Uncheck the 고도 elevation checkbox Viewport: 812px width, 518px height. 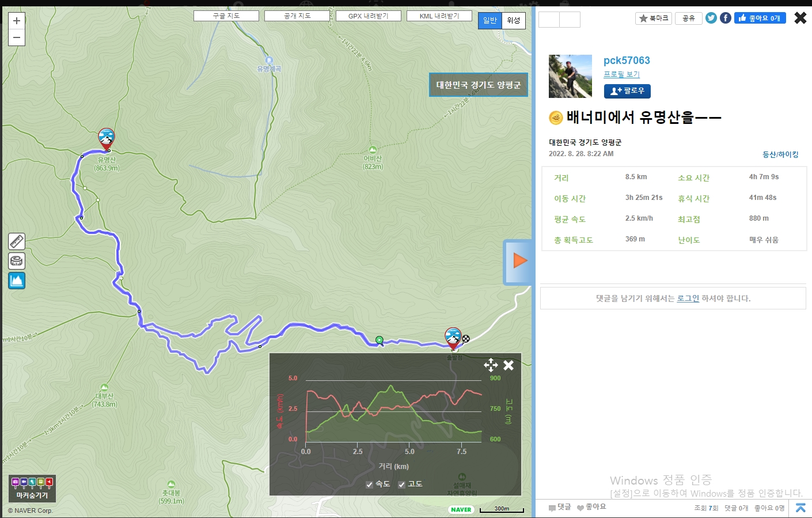pyautogui.click(x=401, y=485)
